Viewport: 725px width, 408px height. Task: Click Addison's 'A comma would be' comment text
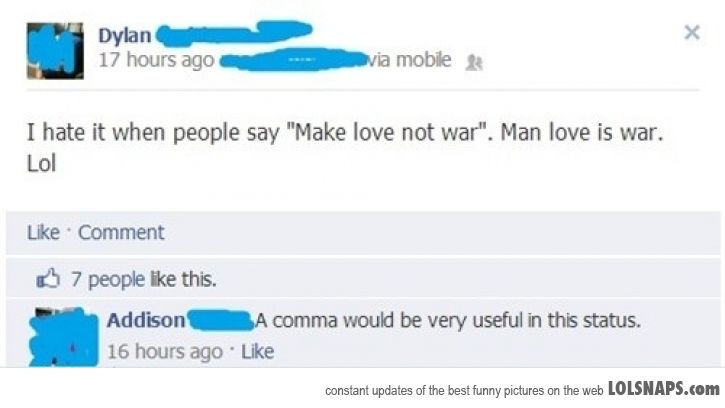(x=448, y=320)
